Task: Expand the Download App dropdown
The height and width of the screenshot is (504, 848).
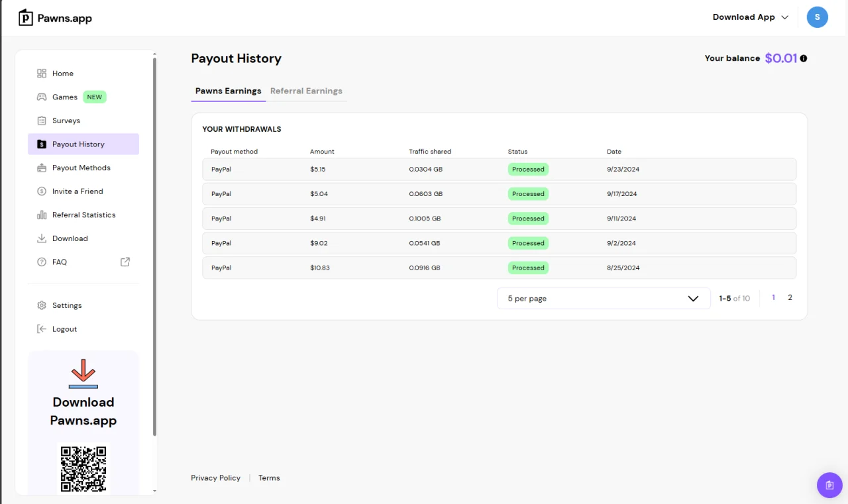Action: 751,17
